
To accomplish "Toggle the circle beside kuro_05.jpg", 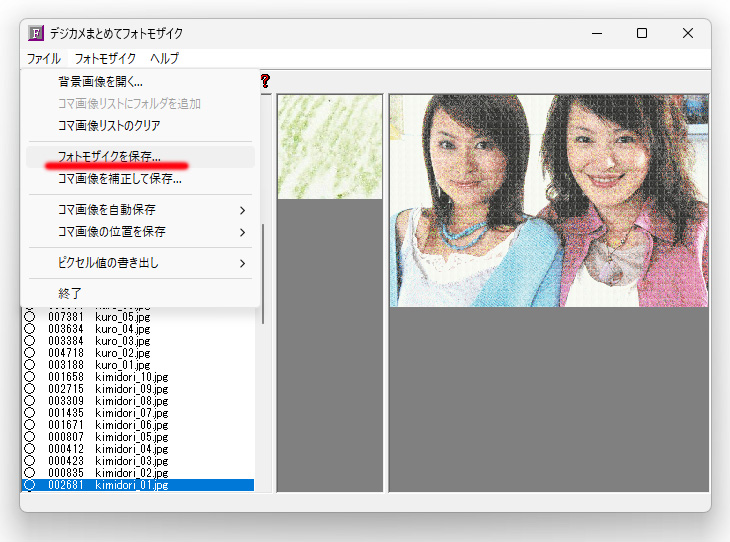I will click(x=29, y=317).
